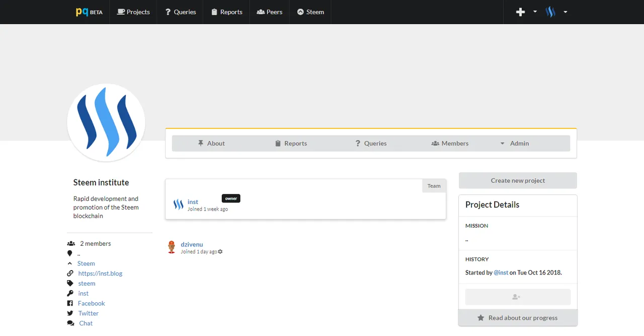
Task: Click Create new project button
Action: coord(518,180)
